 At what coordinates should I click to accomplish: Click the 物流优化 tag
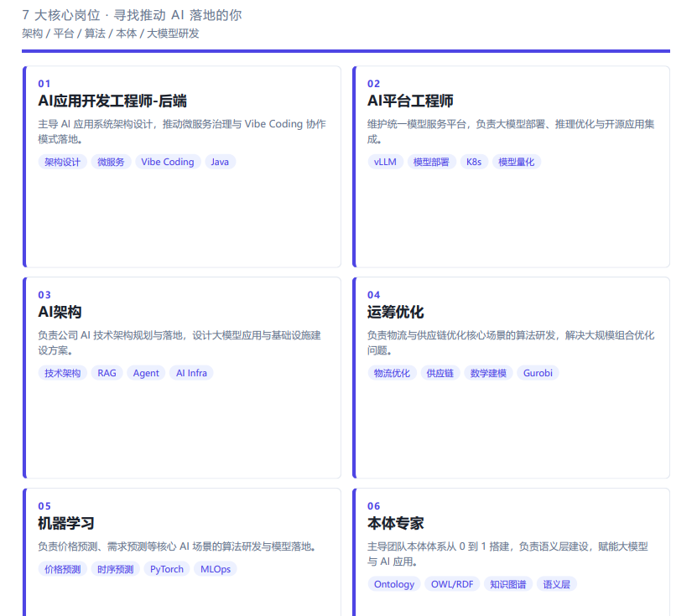point(392,373)
